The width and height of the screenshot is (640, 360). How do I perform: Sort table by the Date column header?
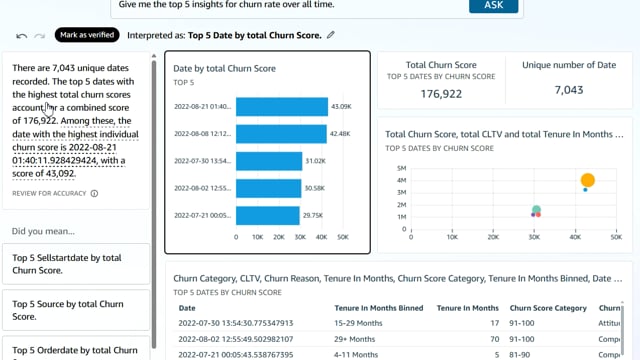click(187, 308)
